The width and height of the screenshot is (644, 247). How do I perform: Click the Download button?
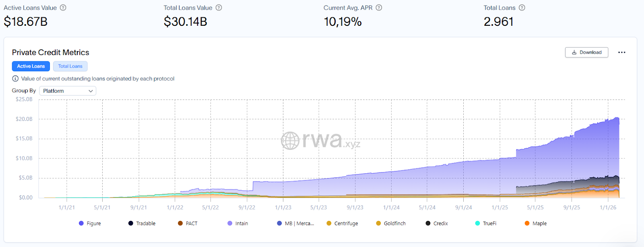[x=586, y=52]
